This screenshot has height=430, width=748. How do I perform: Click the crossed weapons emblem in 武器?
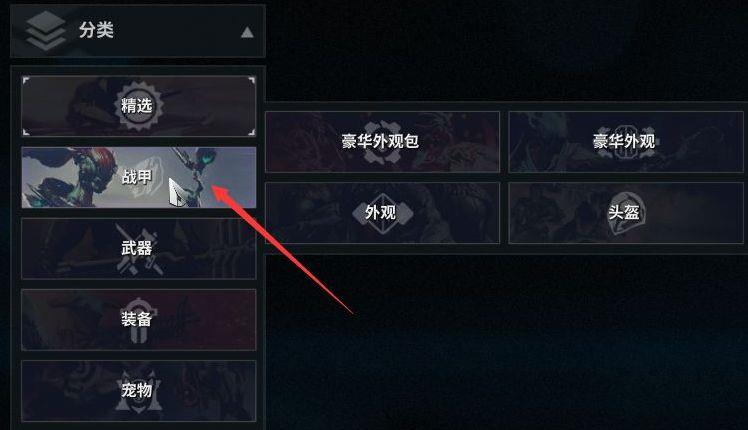138,250
